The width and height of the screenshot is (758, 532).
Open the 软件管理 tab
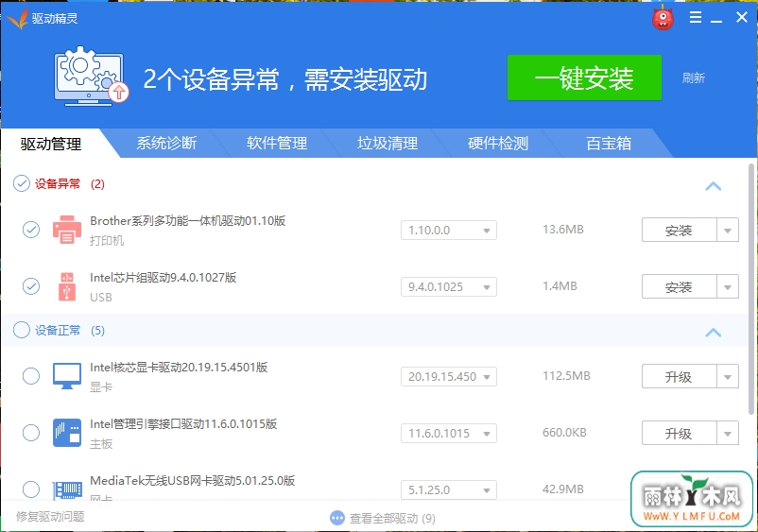277,143
